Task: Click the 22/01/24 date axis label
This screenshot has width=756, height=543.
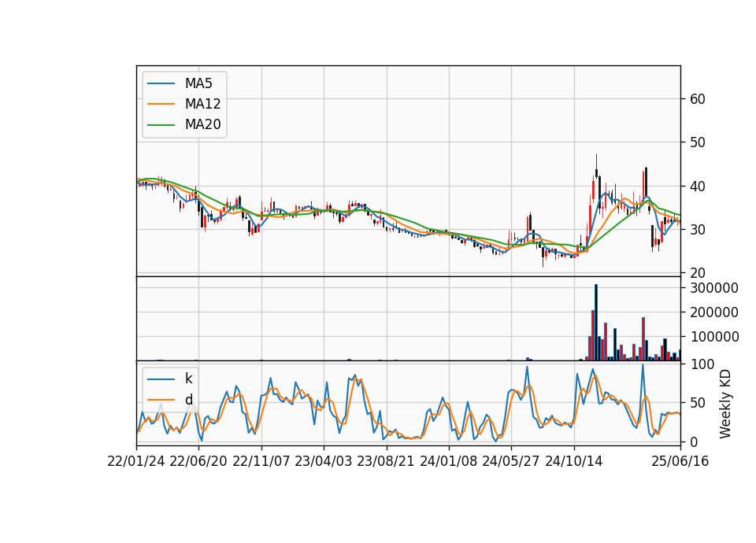Action: [x=136, y=461]
